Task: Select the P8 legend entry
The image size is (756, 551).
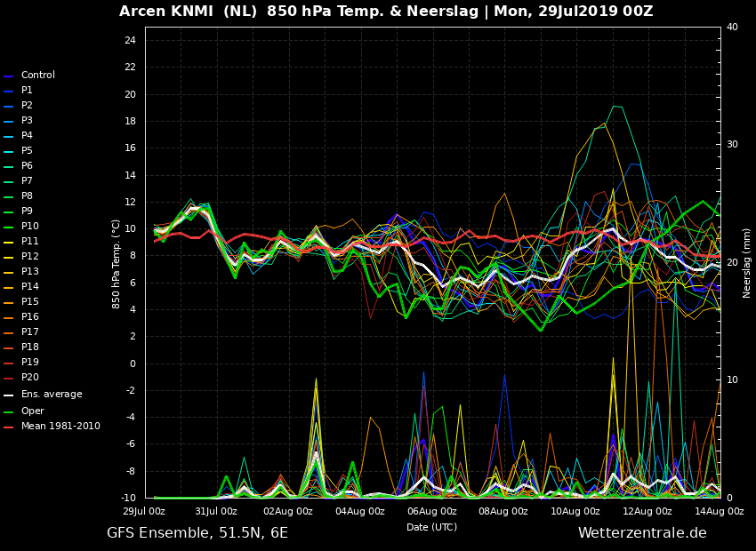Action: coord(27,196)
